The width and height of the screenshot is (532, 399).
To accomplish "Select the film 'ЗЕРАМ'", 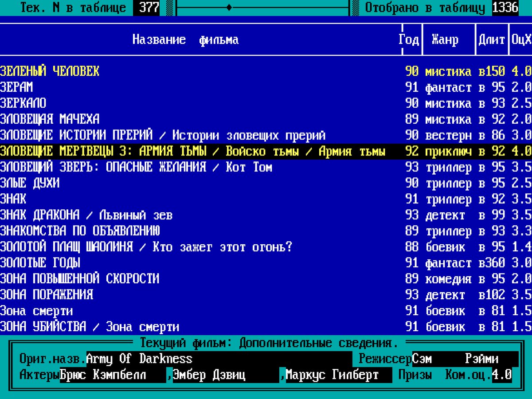I will pos(266,87).
